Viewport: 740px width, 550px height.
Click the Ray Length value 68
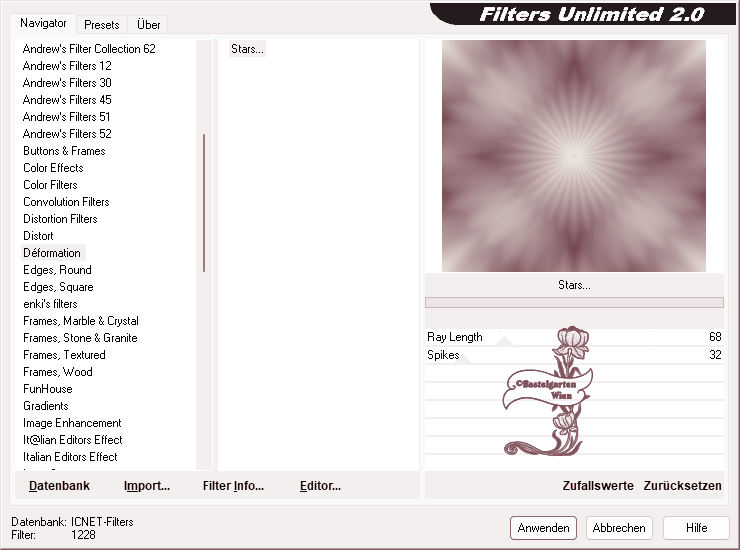click(715, 337)
